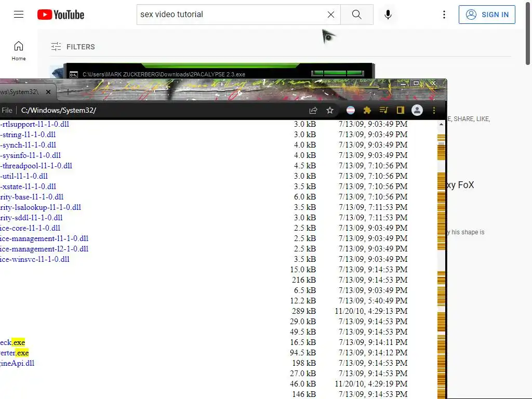
Task: Click the 289 kB size cell
Action: (303, 311)
